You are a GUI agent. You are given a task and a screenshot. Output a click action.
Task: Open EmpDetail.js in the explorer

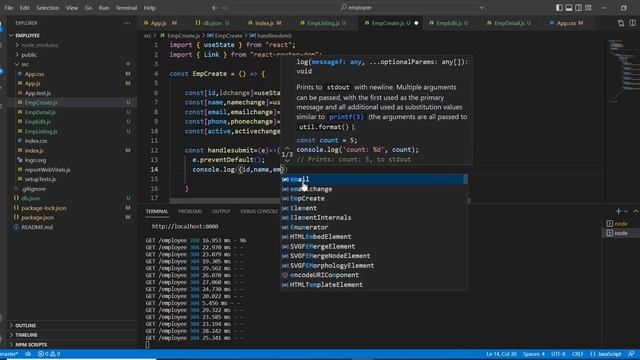click(x=40, y=112)
